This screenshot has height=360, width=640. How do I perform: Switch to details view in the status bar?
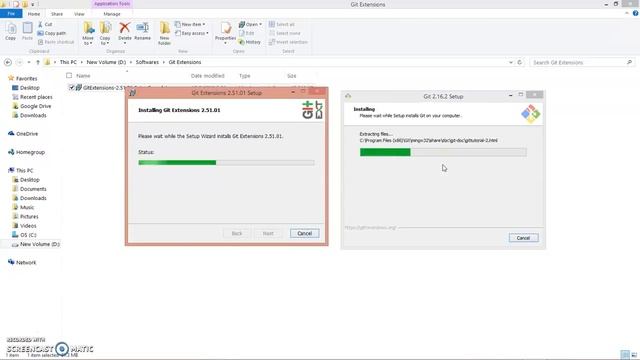[x=624, y=355]
